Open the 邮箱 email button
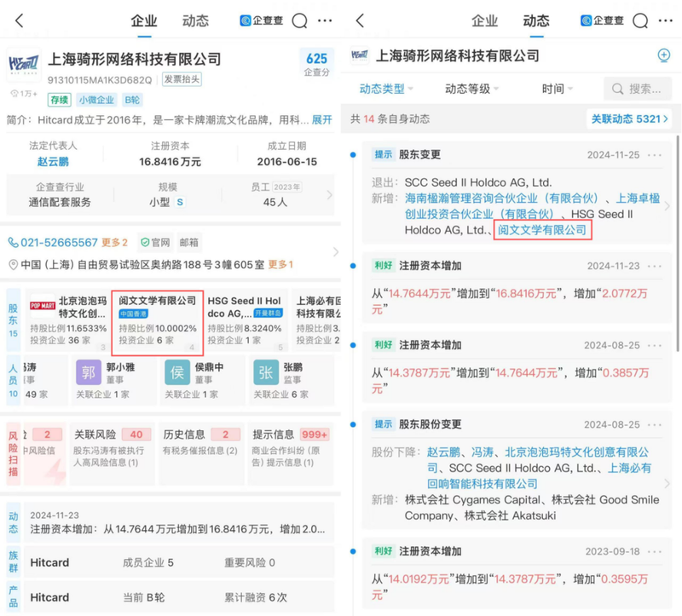Viewport: 682px width, 616px height. [x=188, y=243]
